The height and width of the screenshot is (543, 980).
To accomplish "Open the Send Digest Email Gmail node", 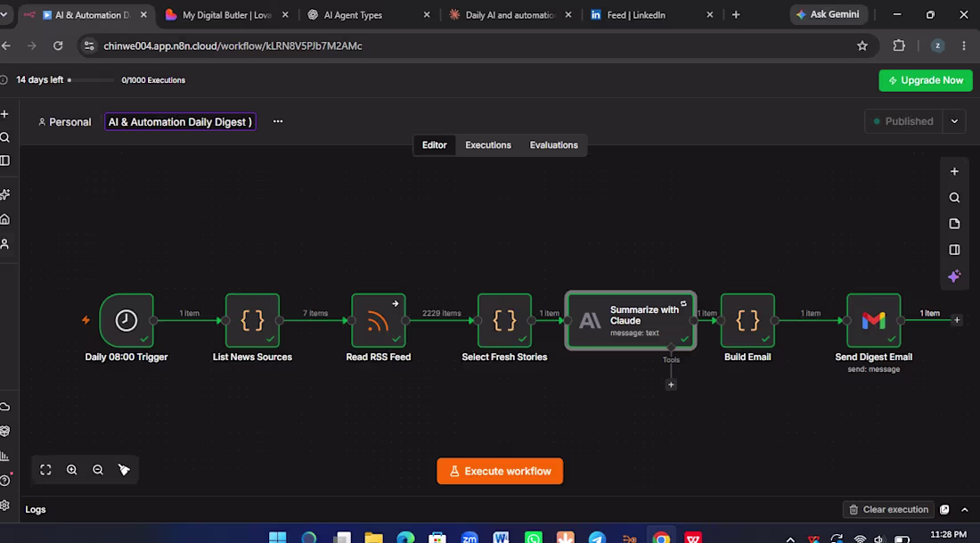I will 874,320.
